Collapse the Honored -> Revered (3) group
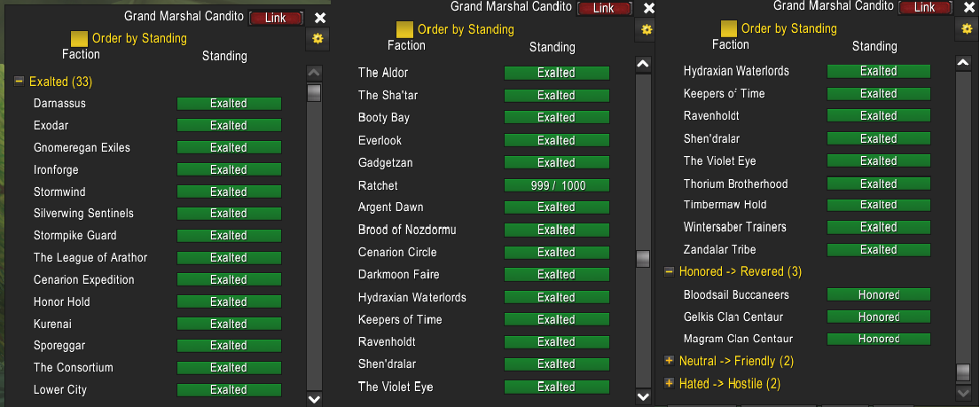The image size is (980, 407). [x=669, y=271]
